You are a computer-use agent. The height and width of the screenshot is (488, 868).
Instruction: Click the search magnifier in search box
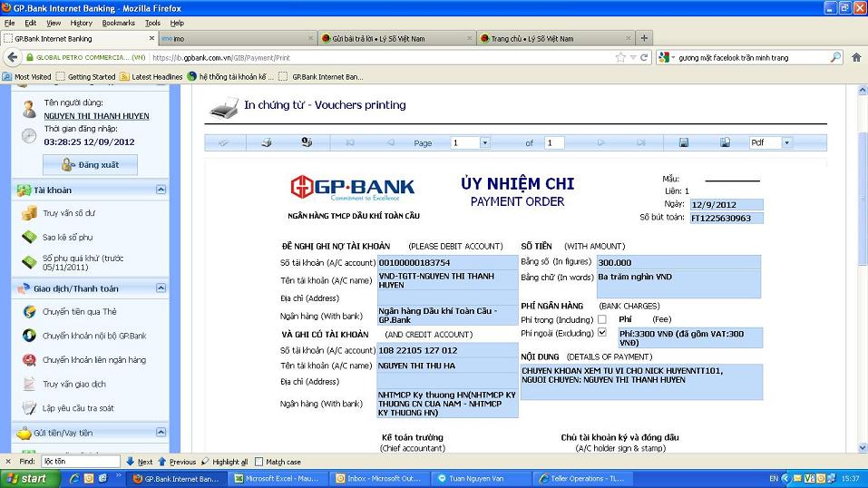[835, 57]
